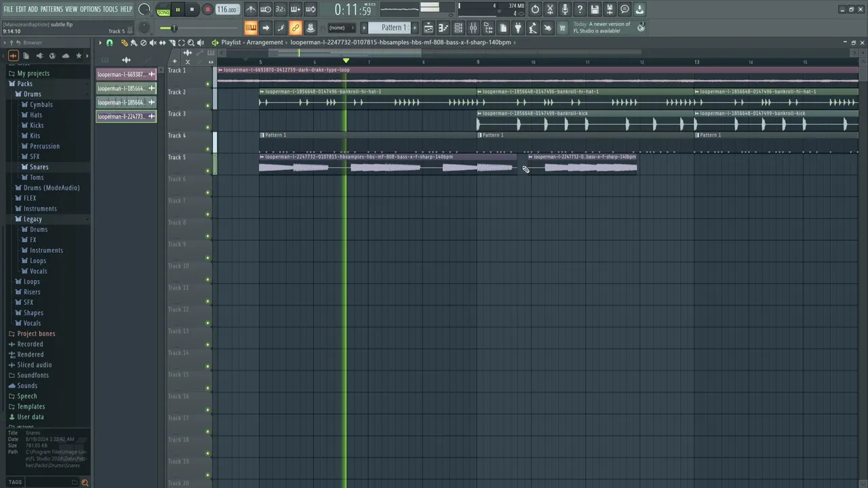The image size is (868, 488).
Task: Select the playlist playback speaker tool
Action: (200, 43)
